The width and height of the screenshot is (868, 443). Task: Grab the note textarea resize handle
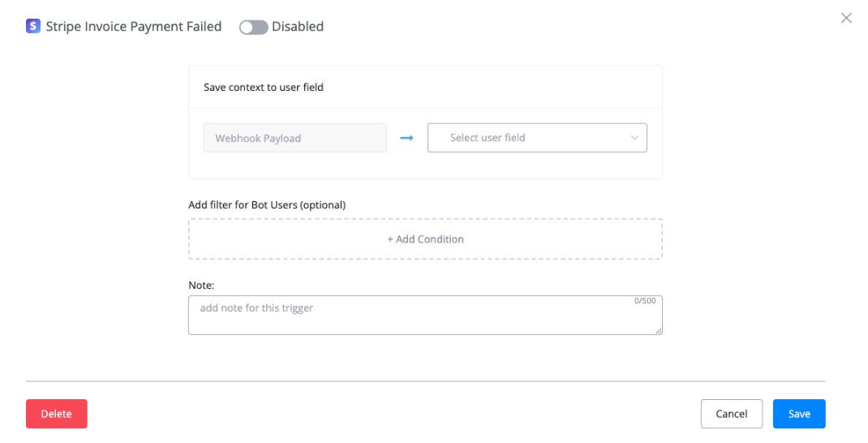tap(659, 331)
